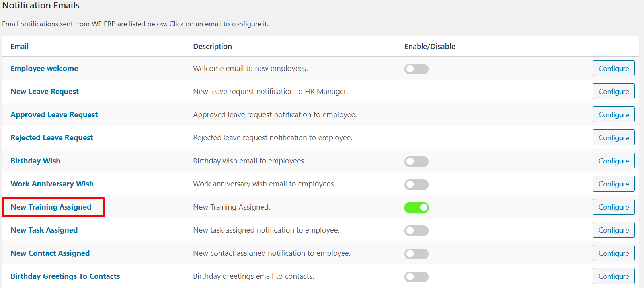Disable the New Training Assigned toggle
The image size is (644, 288).
416,208
